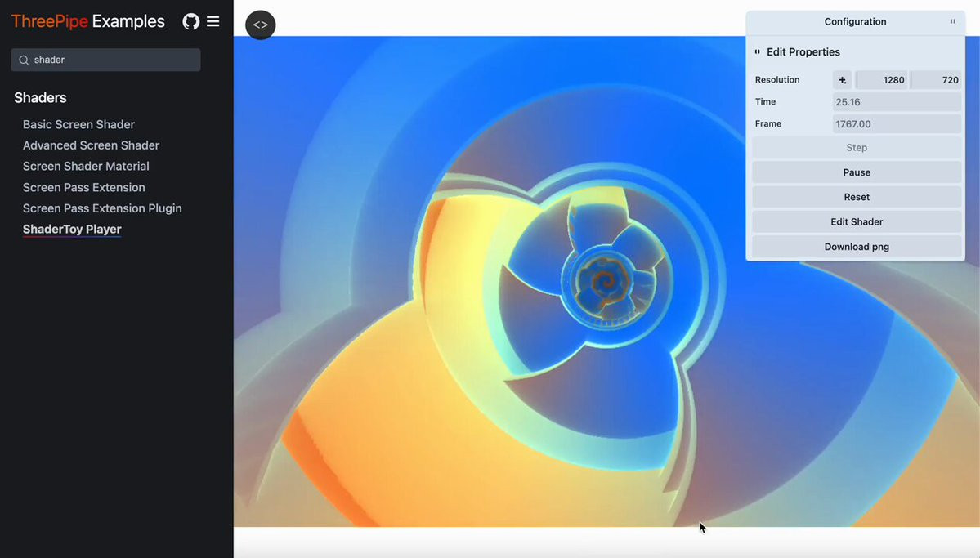980x558 pixels.
Task: Click the Time label
Action: coord(765,102)
